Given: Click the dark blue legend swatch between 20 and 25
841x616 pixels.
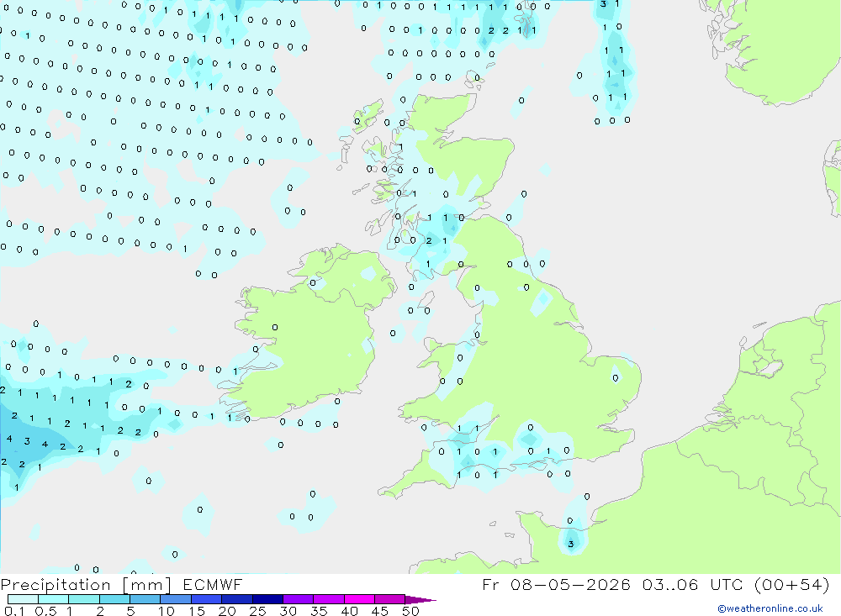Looking at the screenshot, I should click(236, 599).
